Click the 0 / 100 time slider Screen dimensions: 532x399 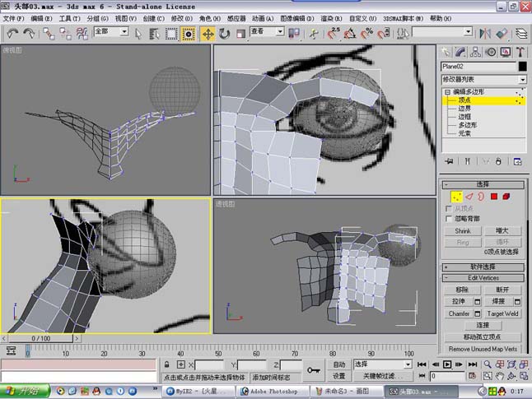[x=40, y=338]
